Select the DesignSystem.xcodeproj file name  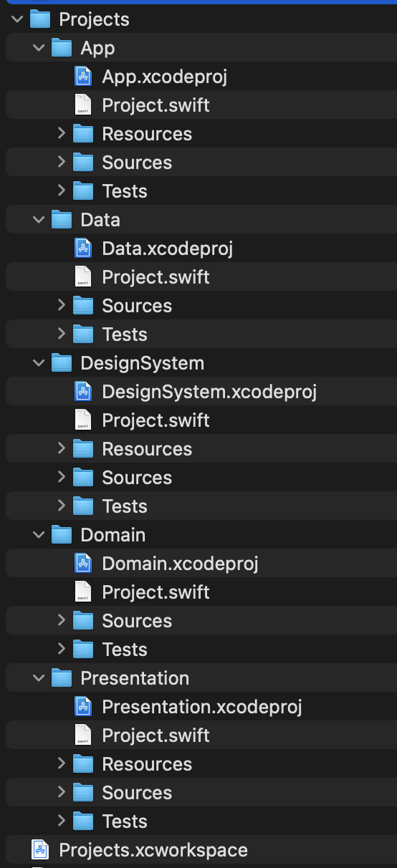(x=209, y=392)
